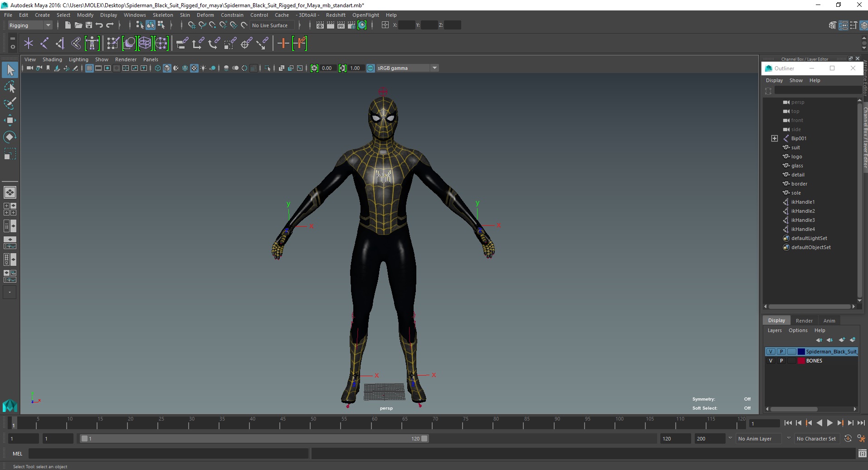
Task: Toggle the Textured display mode button
Action: (x=194, y=68)
